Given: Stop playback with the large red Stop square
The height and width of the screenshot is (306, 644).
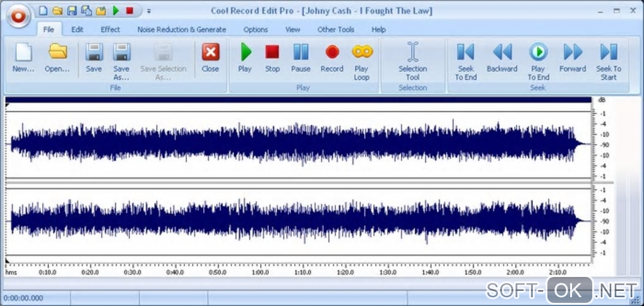Looking at the screenshot, I should [x=272, y=58].
